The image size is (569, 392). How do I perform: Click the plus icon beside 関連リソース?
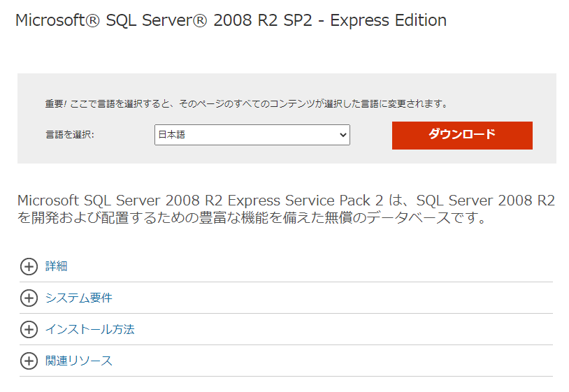click(29, 361)
